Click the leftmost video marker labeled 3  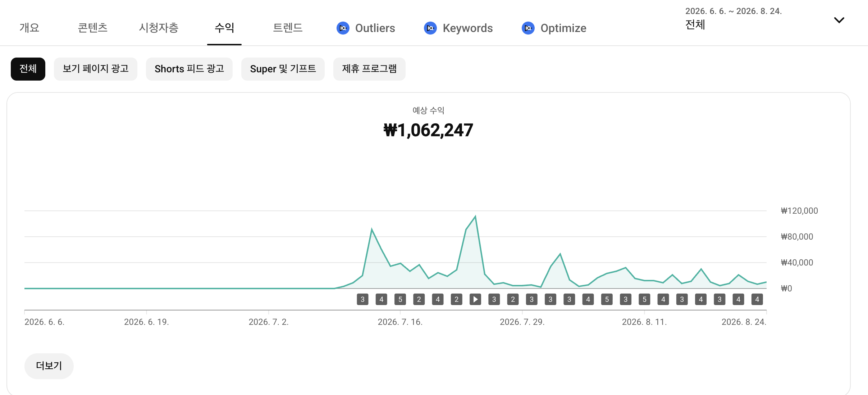(x=362, y=299)
